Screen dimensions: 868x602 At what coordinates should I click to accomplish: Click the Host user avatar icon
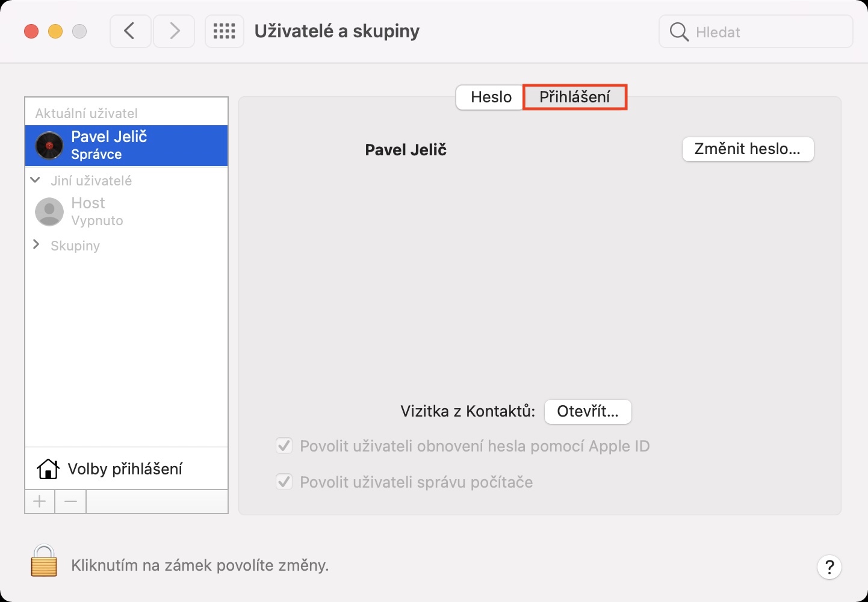[x=49, y=212]
